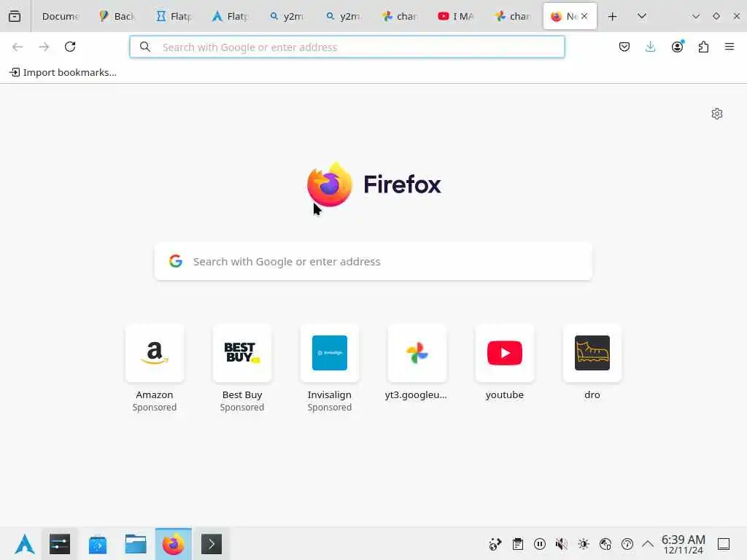Click the Google G logo in search box
Screen dimensions: 747x560
pyautogui.click(x=176, y=261)
